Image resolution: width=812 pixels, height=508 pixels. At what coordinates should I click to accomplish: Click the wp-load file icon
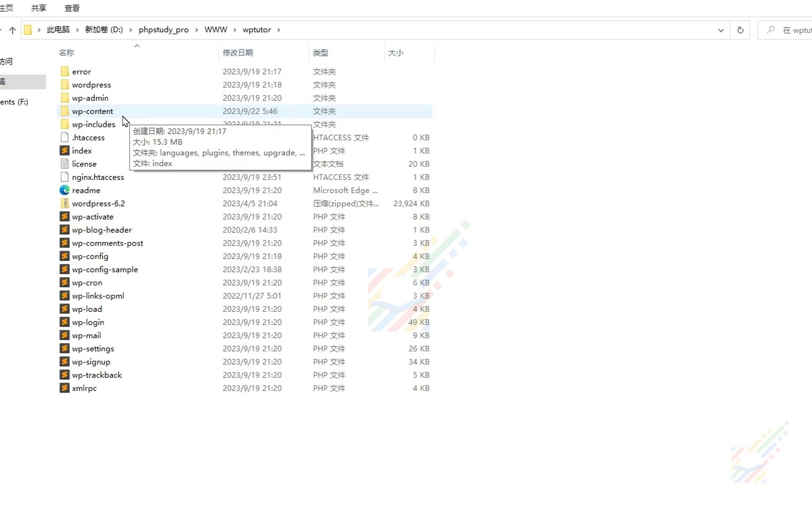click(x=65, y=309)
